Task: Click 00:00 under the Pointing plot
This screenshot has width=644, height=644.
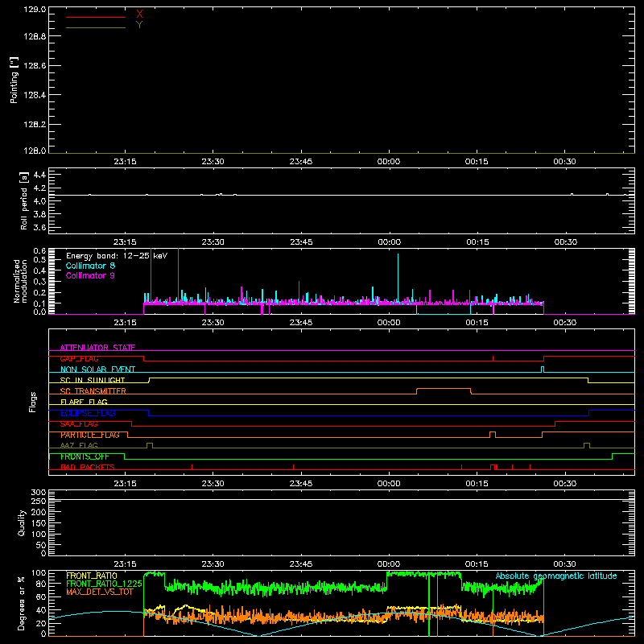Action: click(x=389, y=162)
